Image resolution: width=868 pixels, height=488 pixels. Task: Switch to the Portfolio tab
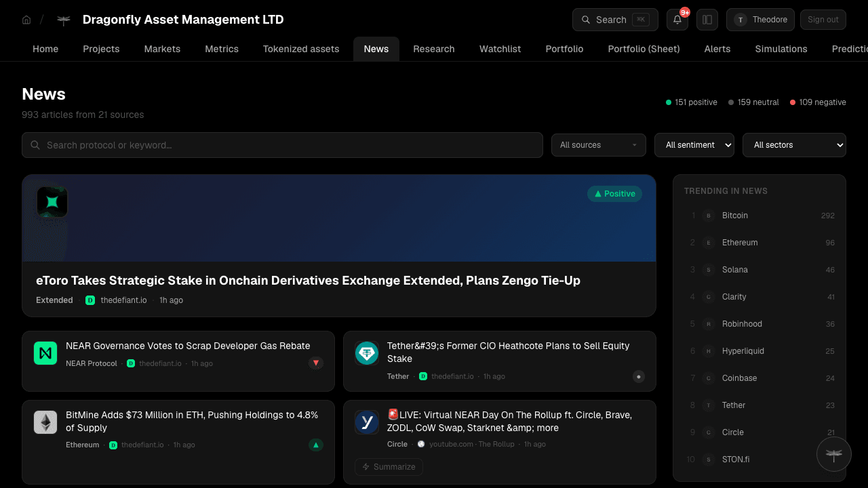click(x=564, y=49)
